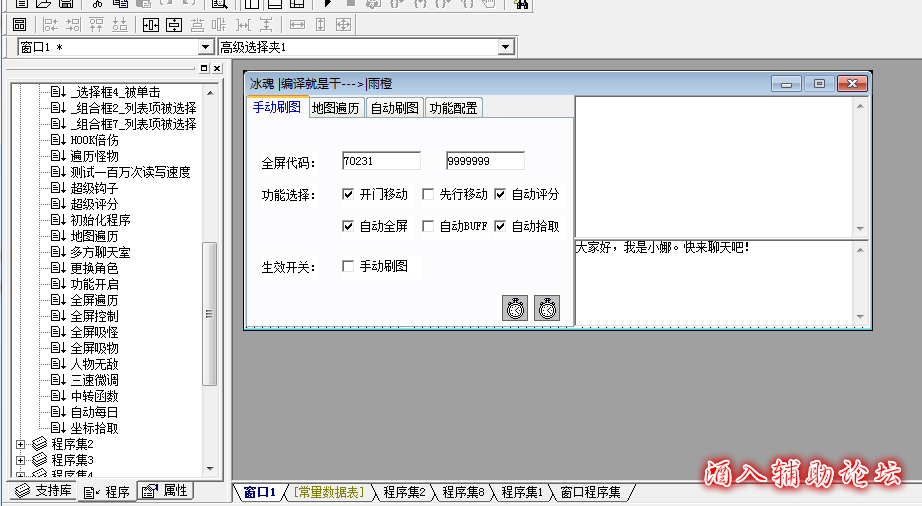Viewport: 922px width, 506px height.
Task: Switch to the 功能配置 tab
Action: coord(453,108)
